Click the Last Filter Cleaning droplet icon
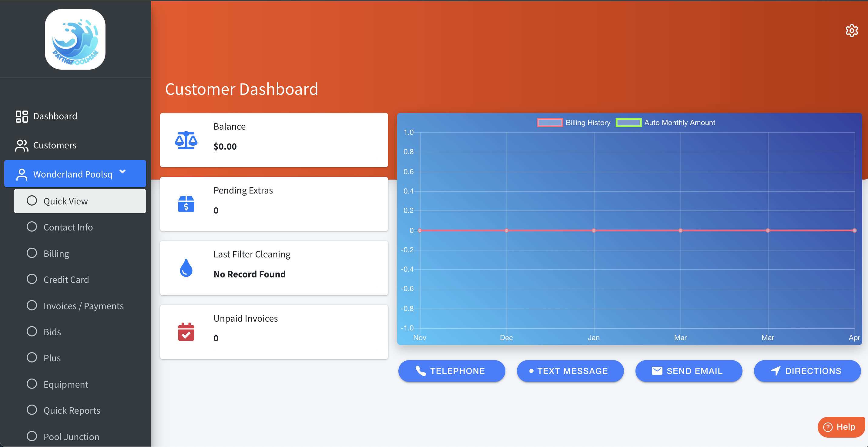Viewport: 868px width, 447px height. (x=186, y=268)
